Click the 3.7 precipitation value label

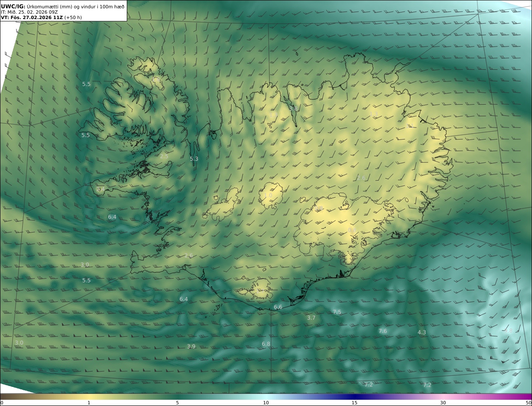[311, 318]
